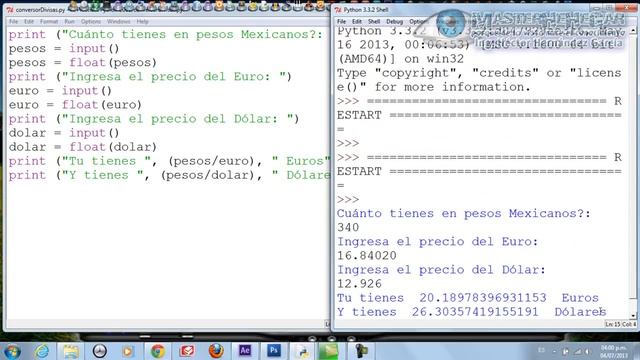This screenshot has height=360, width=640.
Task: Open Help menu in the editor window
Action: tap(142, 21)
